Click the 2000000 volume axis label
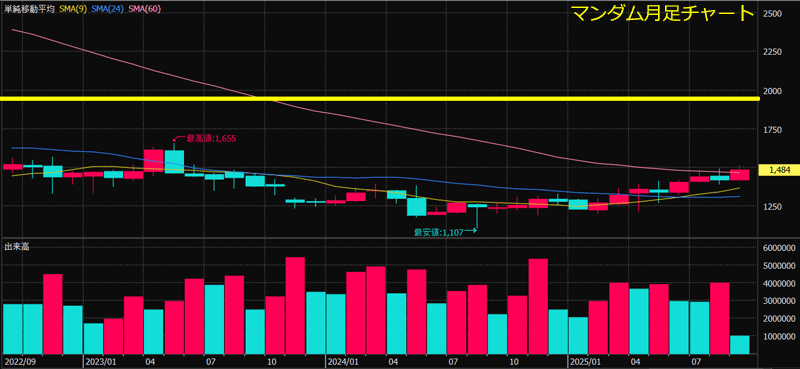Screen dimensions: 800x369 (x=780, y=319)
